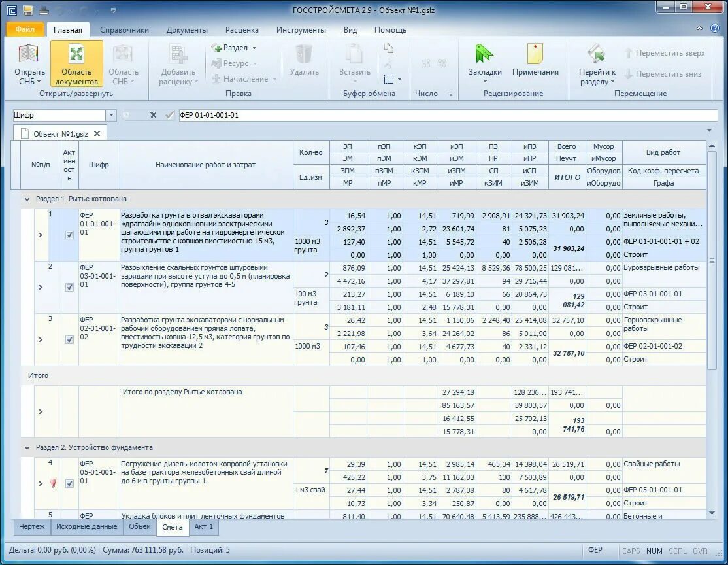Switch to the Расценка ribbon tab
728x565 pixels.
tap(242, 29)
